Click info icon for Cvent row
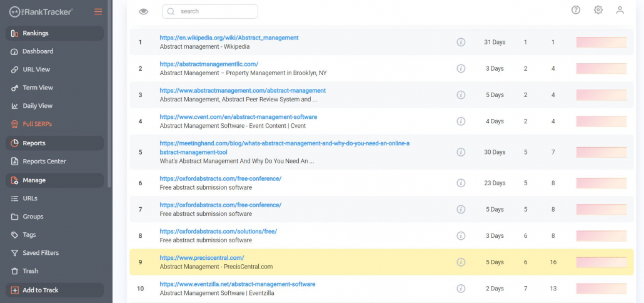This screenshot has height=303, width=644. pyautogui.click(x=461, y=121)
